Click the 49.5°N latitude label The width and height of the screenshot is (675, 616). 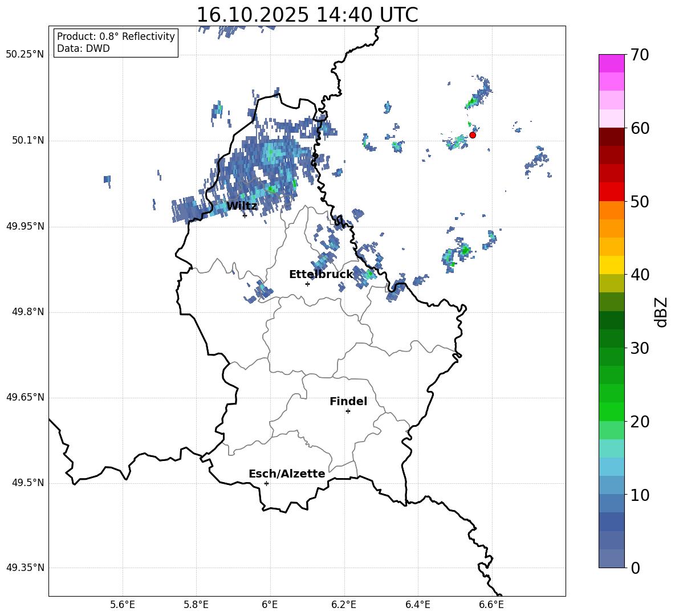click(x=28, y=483)
